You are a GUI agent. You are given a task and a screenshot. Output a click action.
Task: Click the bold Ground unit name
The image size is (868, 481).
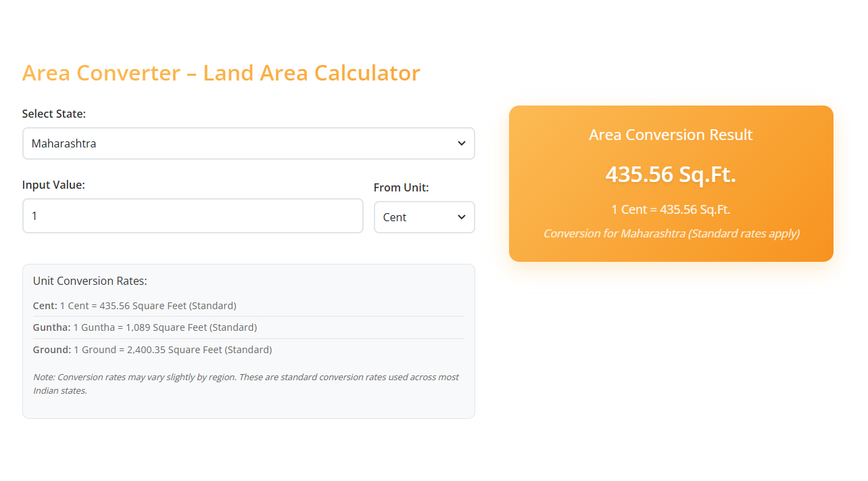pos(51,350)
